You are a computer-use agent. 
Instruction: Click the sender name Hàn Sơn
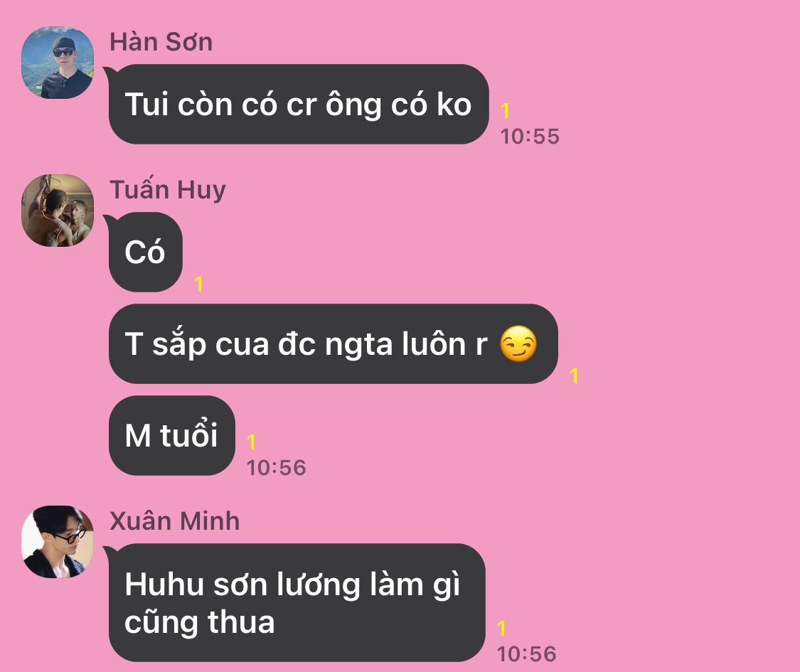(x=161, y=42)
